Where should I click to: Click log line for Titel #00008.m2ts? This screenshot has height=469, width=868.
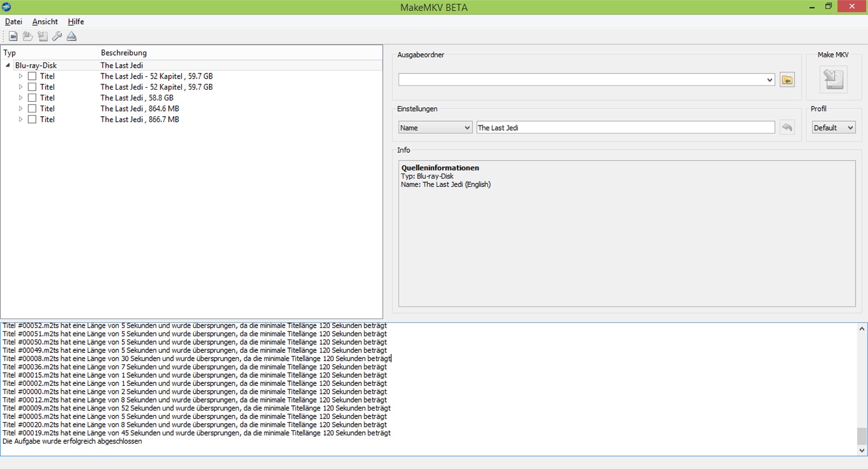(197, 358)
